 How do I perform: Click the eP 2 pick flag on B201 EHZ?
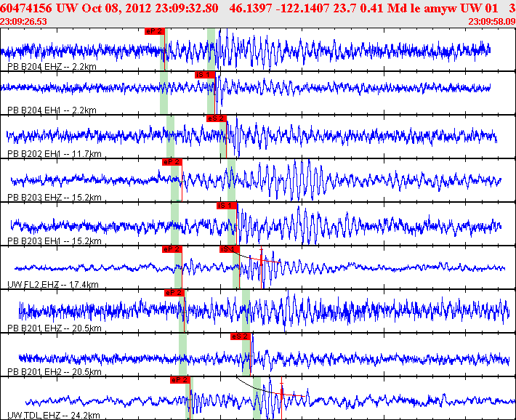174,293
